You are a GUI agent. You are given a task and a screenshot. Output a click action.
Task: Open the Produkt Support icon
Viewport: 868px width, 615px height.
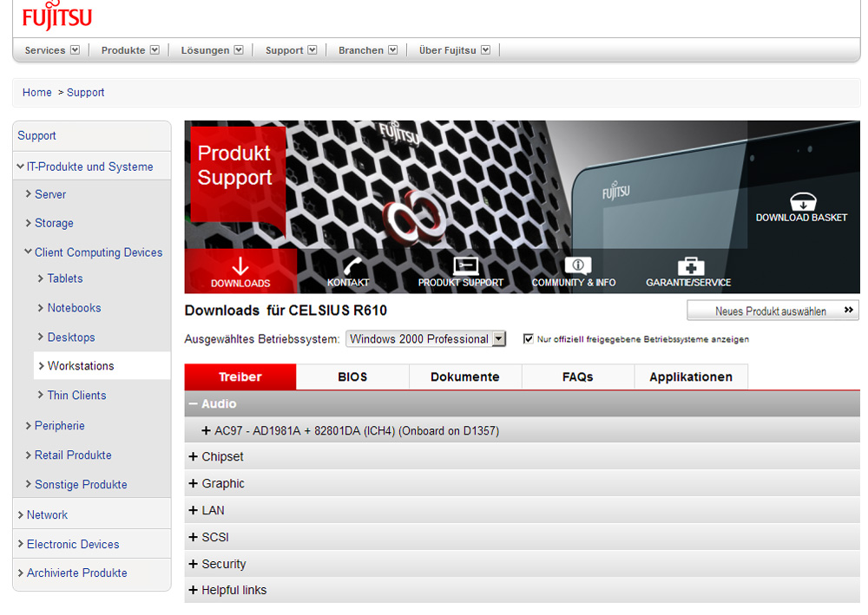[465, 266]
